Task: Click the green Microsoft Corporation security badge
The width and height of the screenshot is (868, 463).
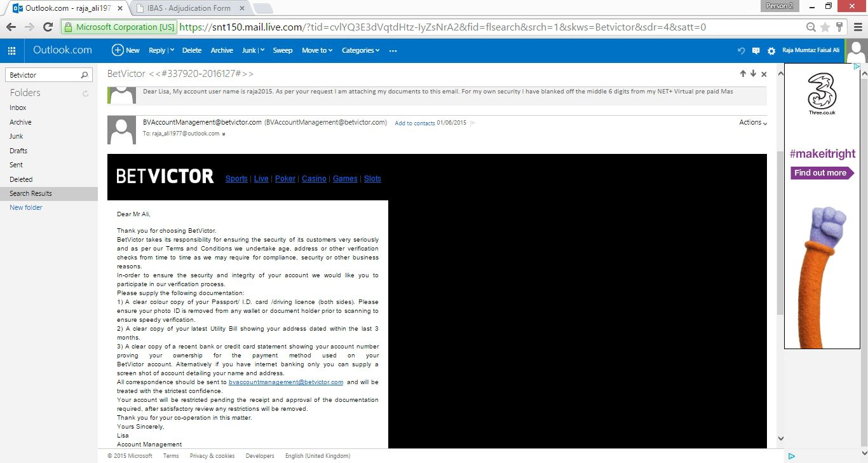Action: [119, 27]
